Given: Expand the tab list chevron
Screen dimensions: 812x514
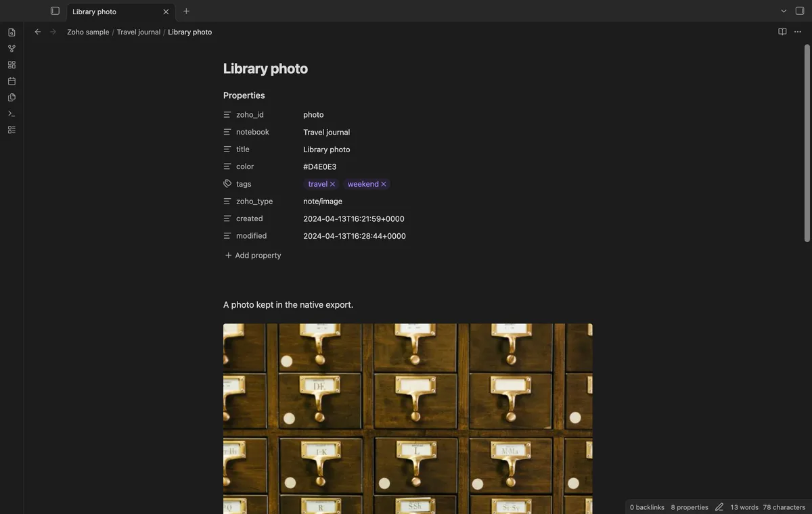Looking at the screenshot, I should pyautogui.click(x=784, y=11).
